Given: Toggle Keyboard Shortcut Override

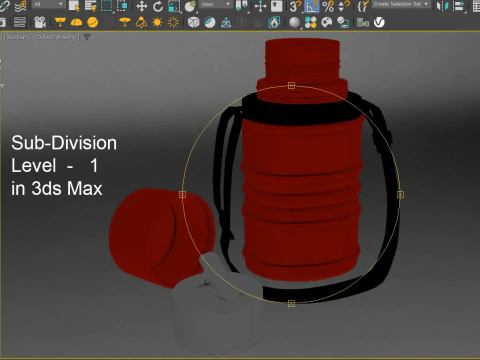Looking at the screenshot, I should [x=276, y=6].
